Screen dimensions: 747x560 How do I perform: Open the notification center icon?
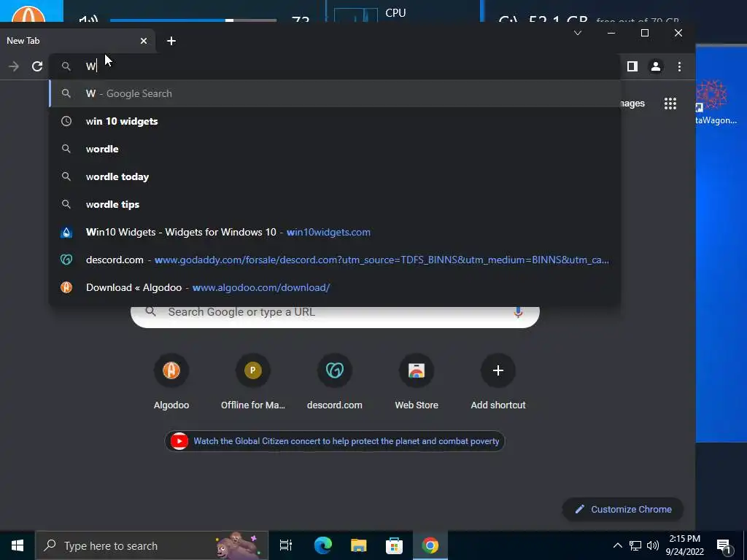[x=724, y=546]
